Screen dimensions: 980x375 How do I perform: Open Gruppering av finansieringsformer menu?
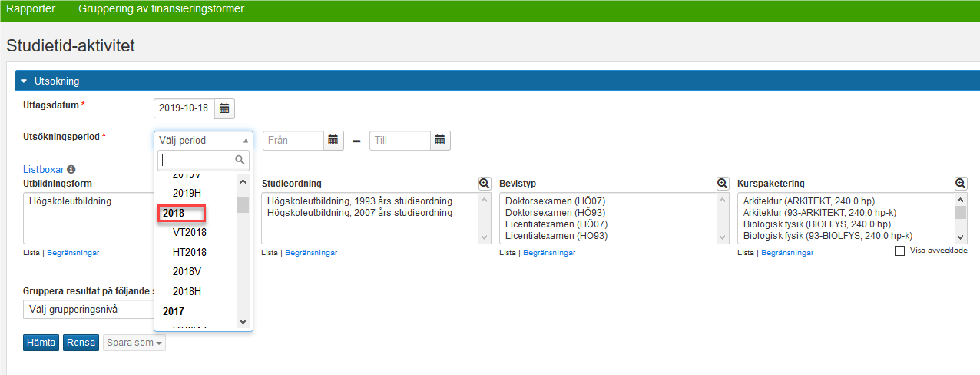point(161,9)
